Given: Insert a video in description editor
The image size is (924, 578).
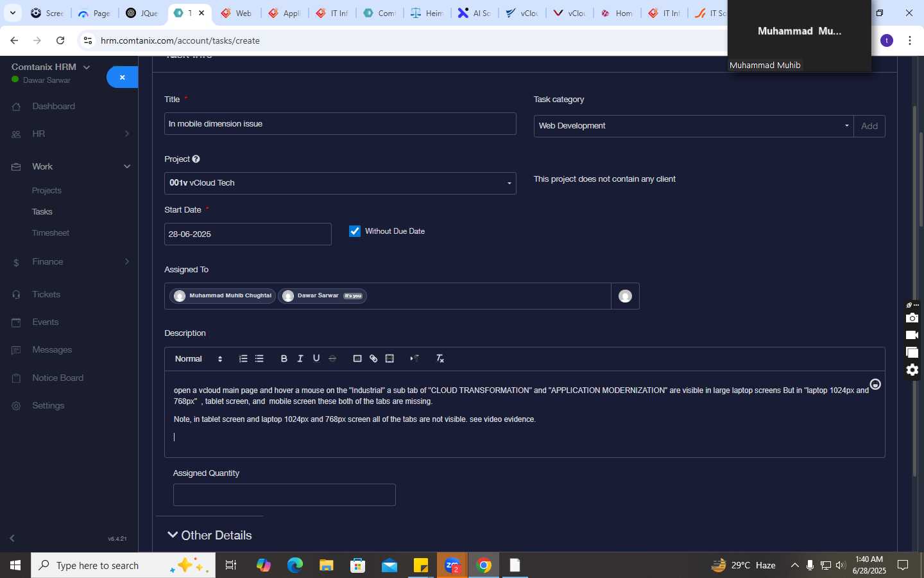Looking at the screenshot, I should coord(389,358).
